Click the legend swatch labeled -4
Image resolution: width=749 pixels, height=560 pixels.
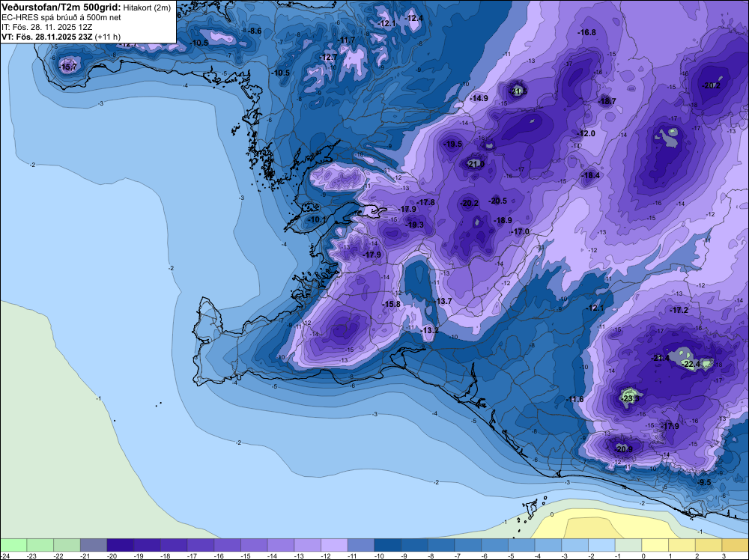pyautogui.click(x=548, y=545)
